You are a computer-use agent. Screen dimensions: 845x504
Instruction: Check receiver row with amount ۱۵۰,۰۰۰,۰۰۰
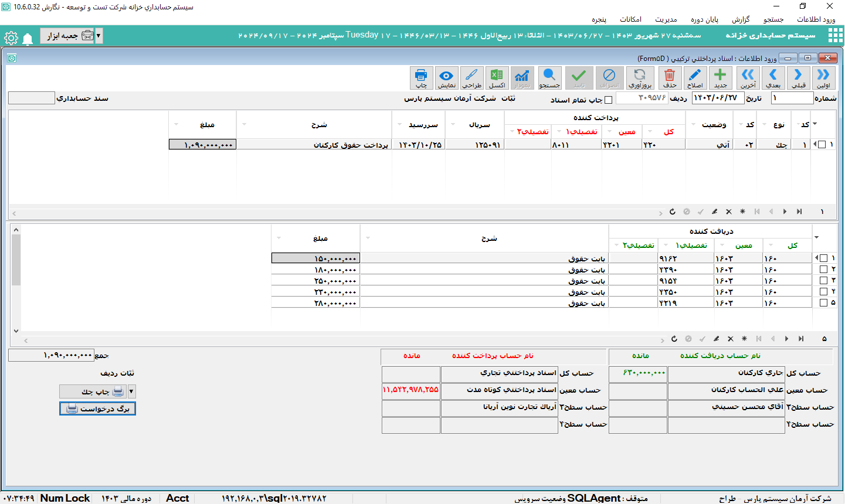point(823,258)
